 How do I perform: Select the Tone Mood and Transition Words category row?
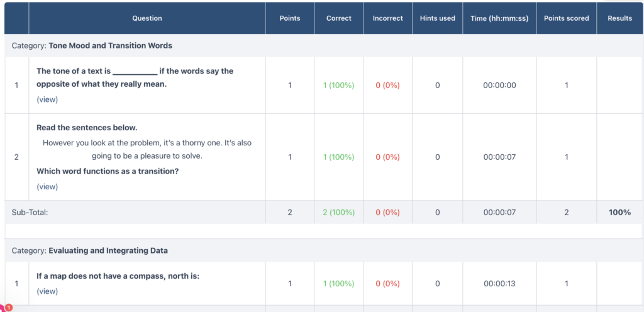(x=110, y=46)
